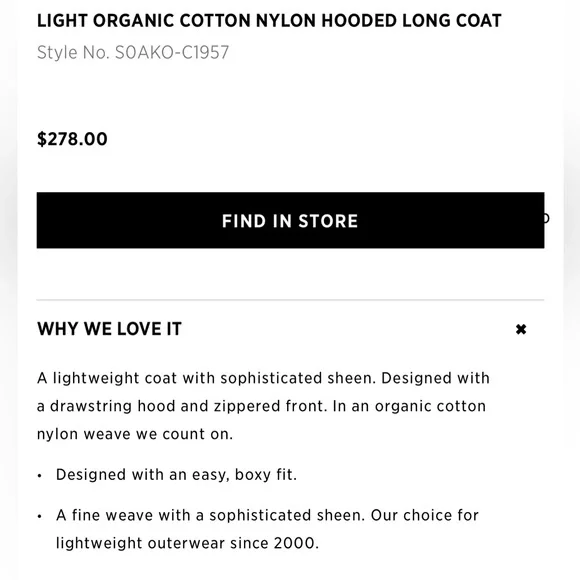Viewport: 580px width, 580px height.
Task: Collapse the Why We Love It section
Action: click(x=521, y=329)
